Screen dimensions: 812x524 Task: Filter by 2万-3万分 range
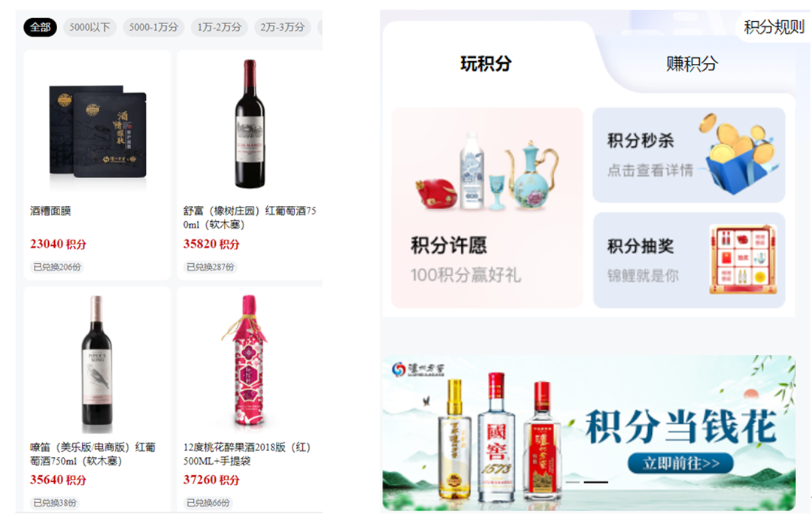[282, 27]
